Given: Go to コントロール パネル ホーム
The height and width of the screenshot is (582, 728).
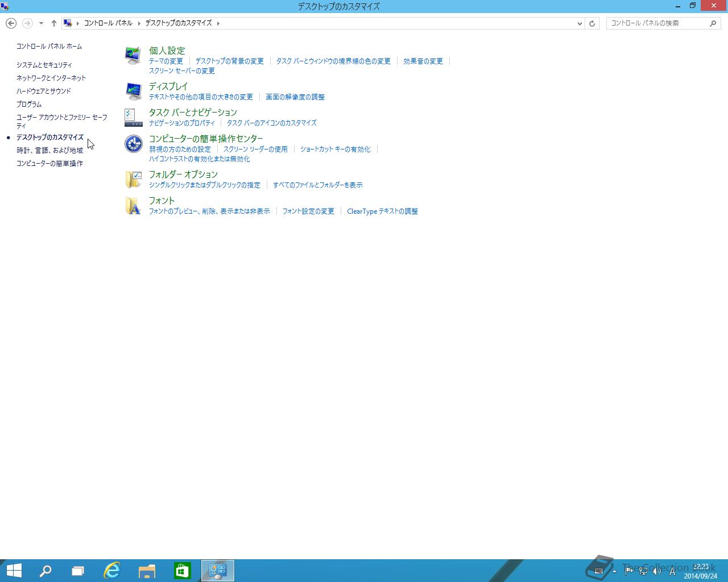Looking at the screenshot, I should pos(49,47).
